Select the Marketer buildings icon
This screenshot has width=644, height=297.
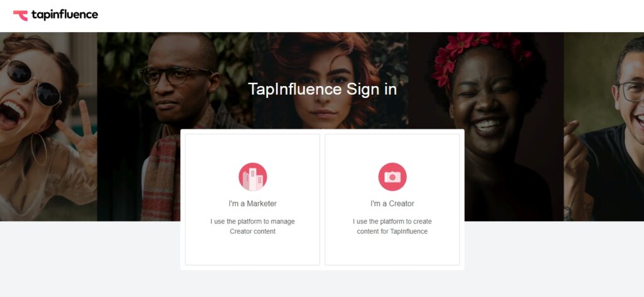[x=253, y=177]
